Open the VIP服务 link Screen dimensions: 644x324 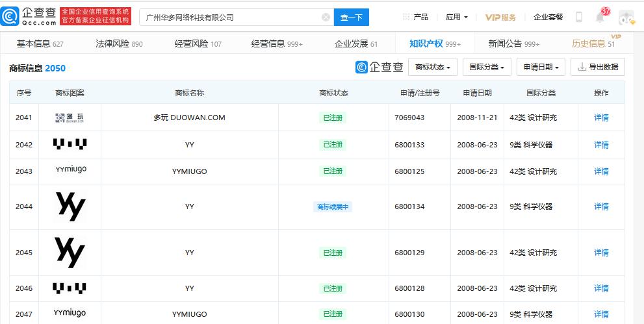pos(500,17)
